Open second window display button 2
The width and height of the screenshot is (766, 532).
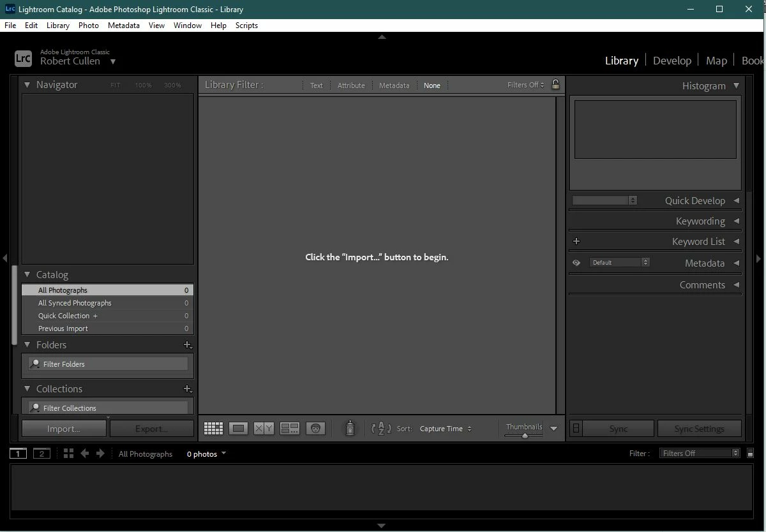point(41,454)
